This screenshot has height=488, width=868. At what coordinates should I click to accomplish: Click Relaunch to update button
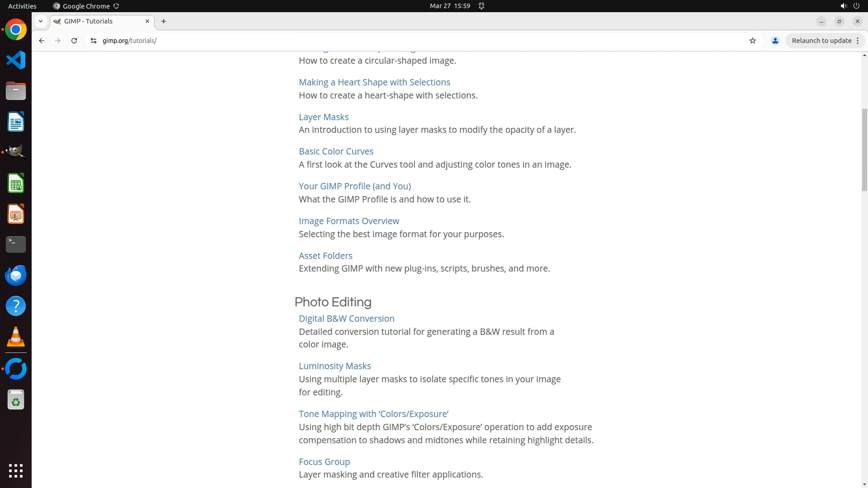[x=821, y=41]
